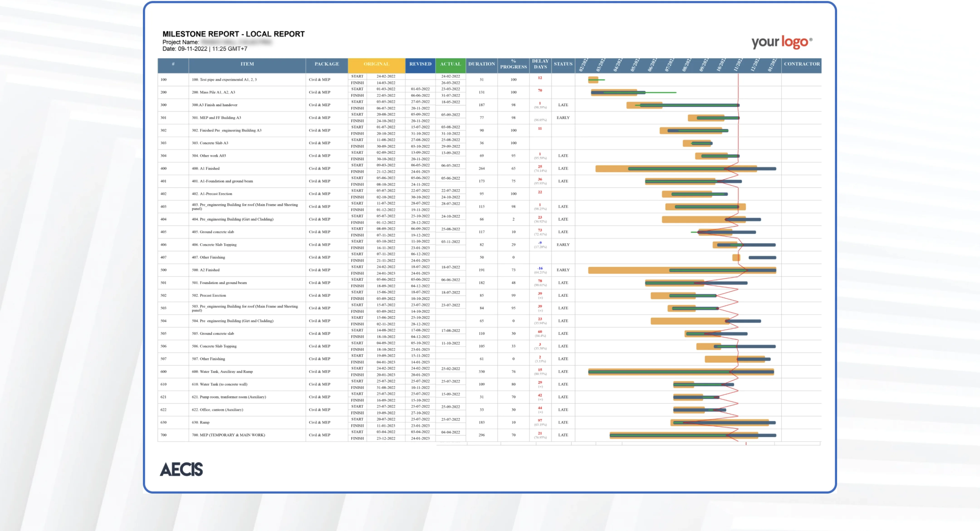Select item '630. Ramp'
Image resolution: width=980 pixels, height=531 pixels.
click(201, 422)
